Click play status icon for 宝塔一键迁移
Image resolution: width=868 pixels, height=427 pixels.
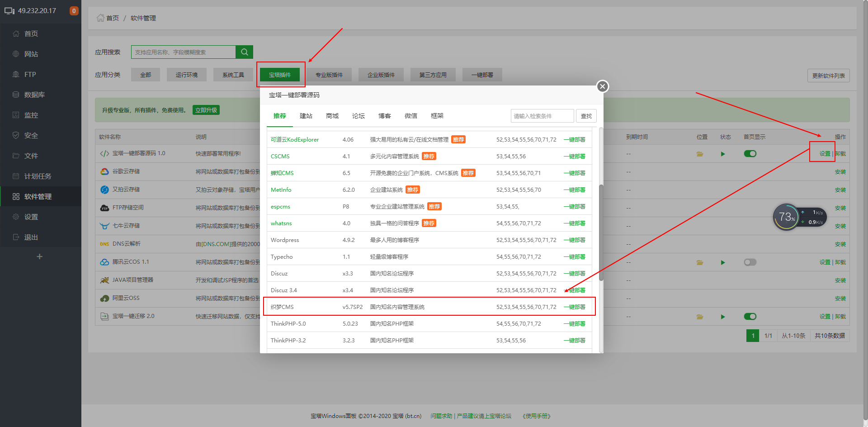click(x=723, y=317)
